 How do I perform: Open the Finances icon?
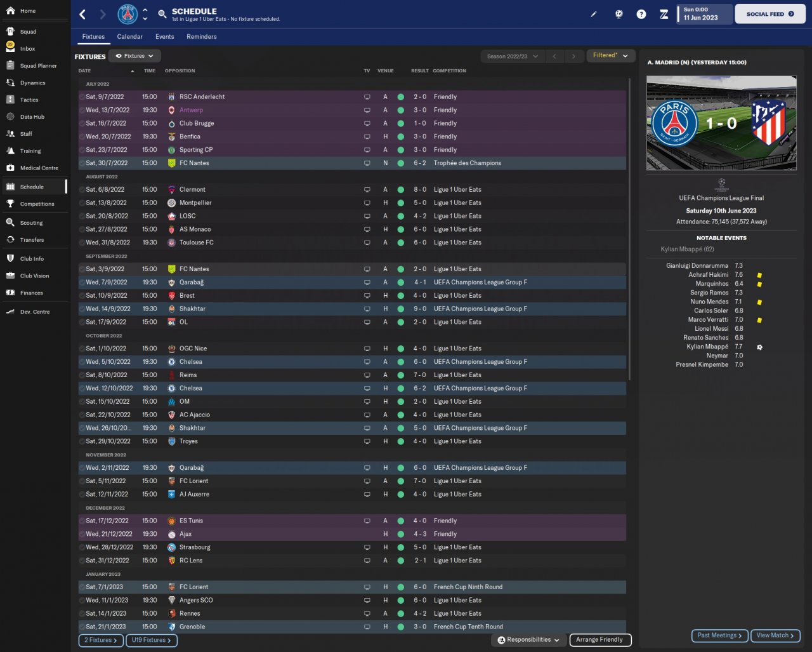point(10,293)
